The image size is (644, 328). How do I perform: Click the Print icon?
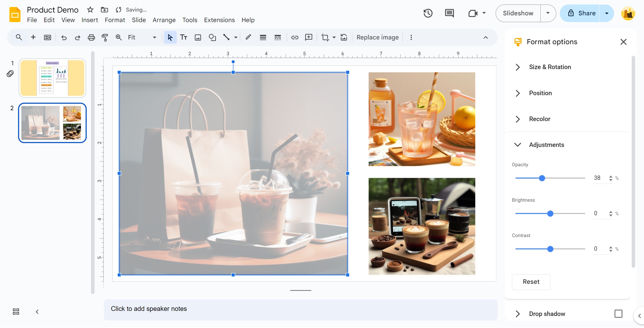91,37
